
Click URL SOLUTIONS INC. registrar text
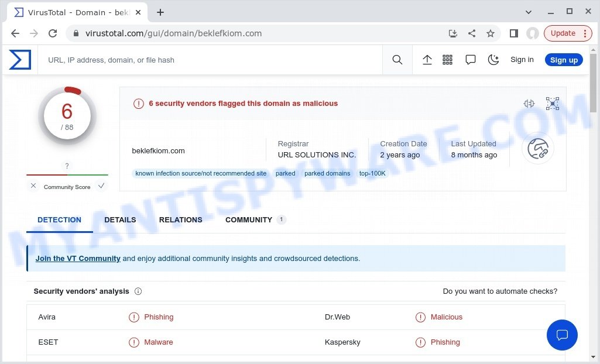[x=317, y=155]
